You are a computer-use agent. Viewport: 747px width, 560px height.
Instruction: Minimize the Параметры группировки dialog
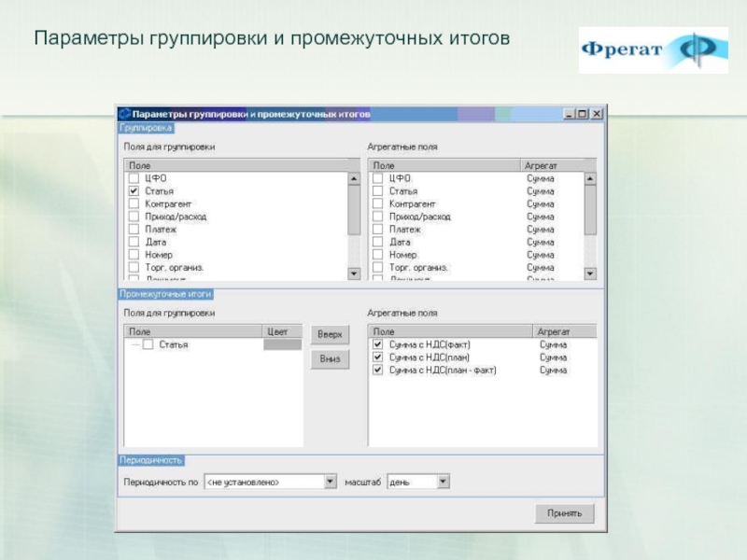pyautogui.click(x=569, y=114)
